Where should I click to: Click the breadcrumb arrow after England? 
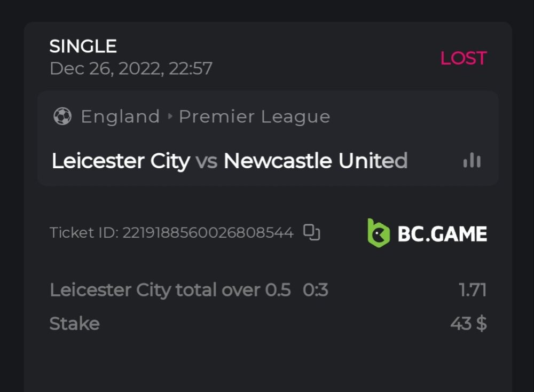170,116
